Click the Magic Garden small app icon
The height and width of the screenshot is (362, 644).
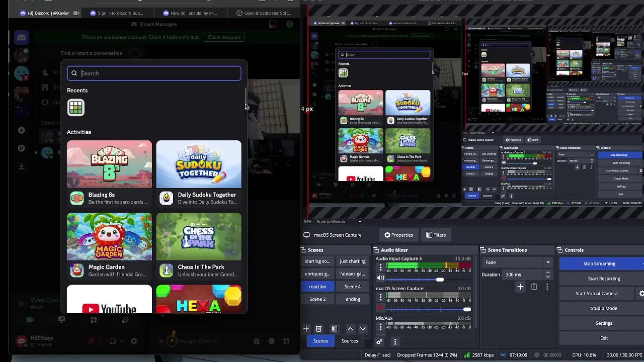[77, 270]
